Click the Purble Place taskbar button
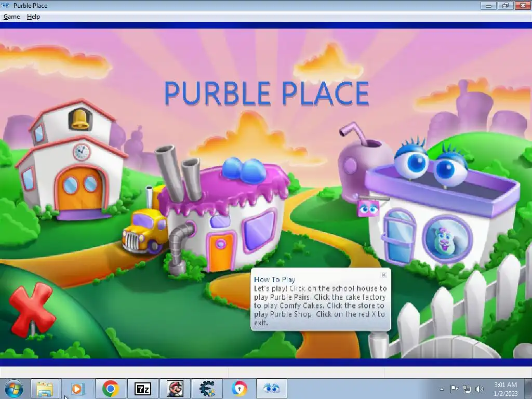This screenshot has width=532, height=399. pyautogui.click(x=271, y=389)
